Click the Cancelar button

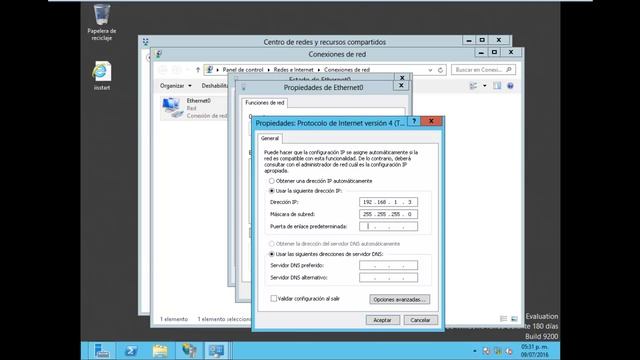(x=420, y=320)
